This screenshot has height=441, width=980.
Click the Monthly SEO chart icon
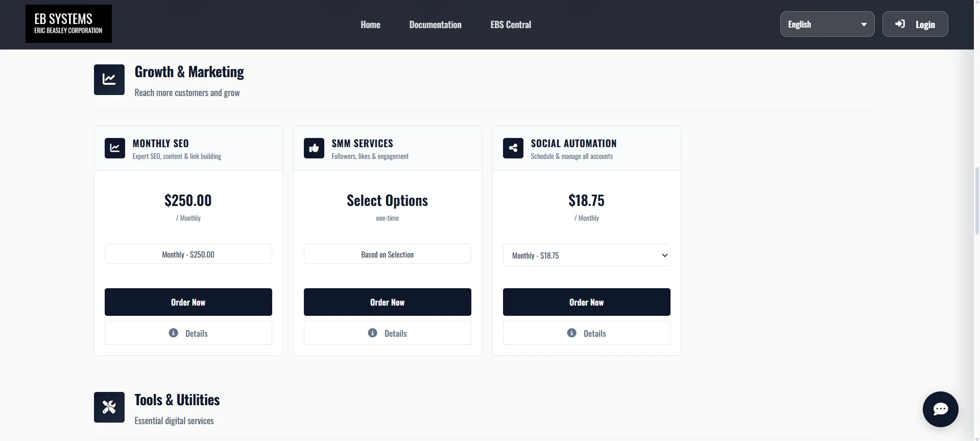[x=115, y=148]
